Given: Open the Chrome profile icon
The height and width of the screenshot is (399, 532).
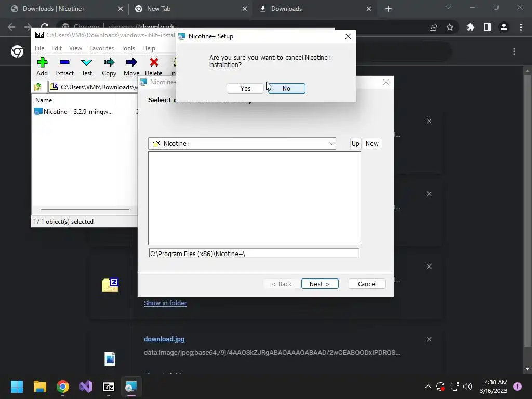Looking at the screenshot, I should click(x=504, y=27).
